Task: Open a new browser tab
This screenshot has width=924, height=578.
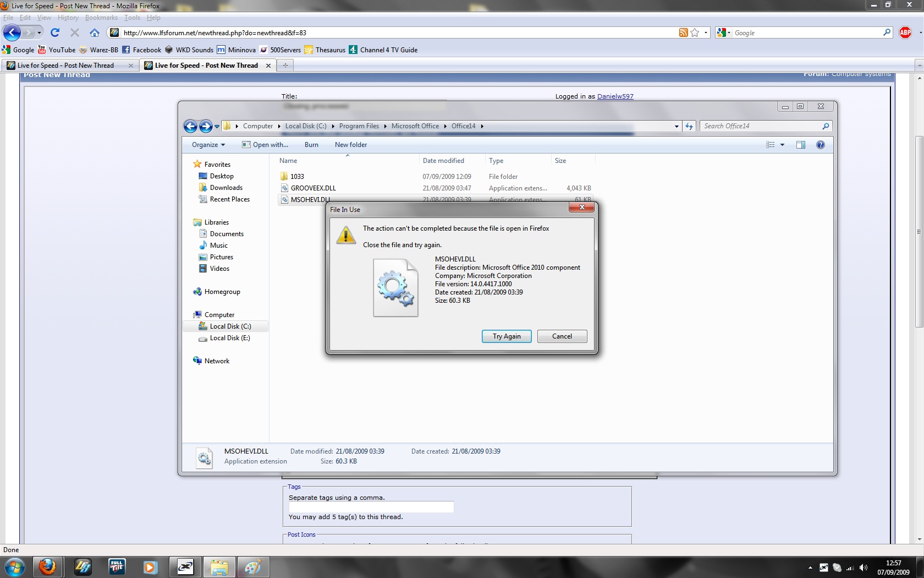Action: point(285,66)
